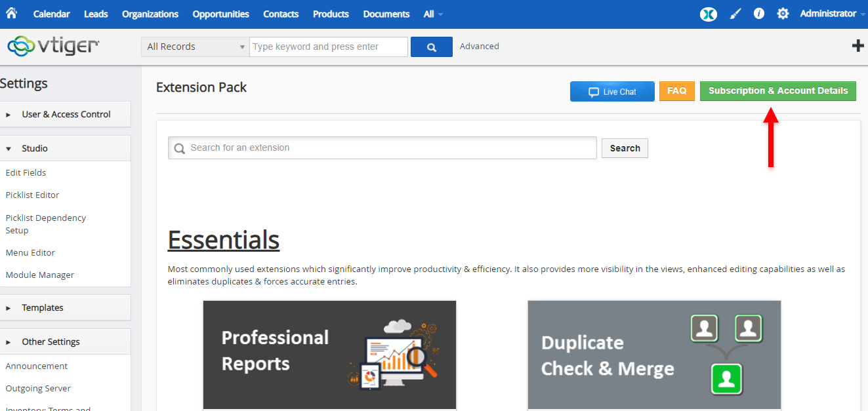Viewport: 868px width, 411px height.
Task: Open Picklist Dependency Setup
Action: [x=45, y=224]
